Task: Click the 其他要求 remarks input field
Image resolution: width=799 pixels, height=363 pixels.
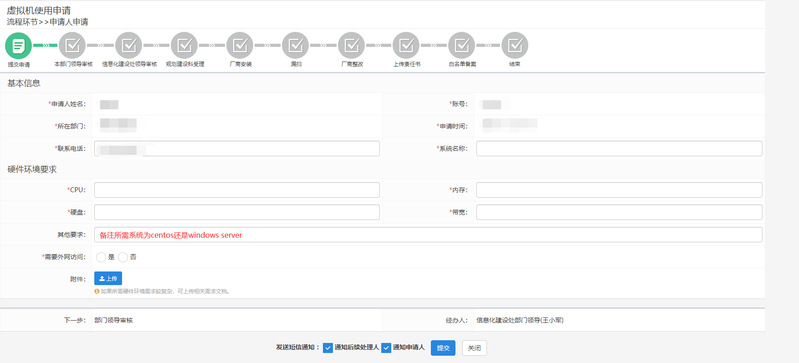Action: tap(428, 235)
